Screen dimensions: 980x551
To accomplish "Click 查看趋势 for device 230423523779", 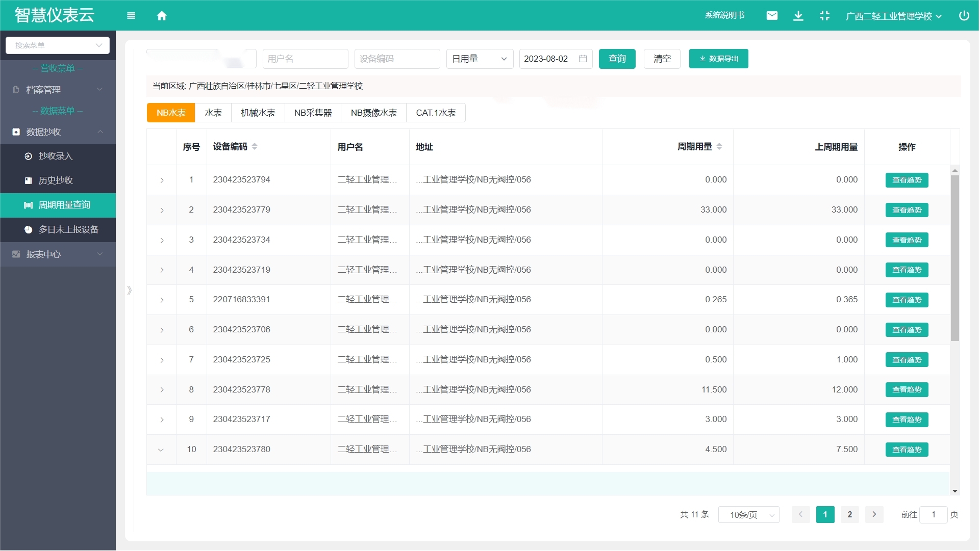I will [x=907, y=210].
